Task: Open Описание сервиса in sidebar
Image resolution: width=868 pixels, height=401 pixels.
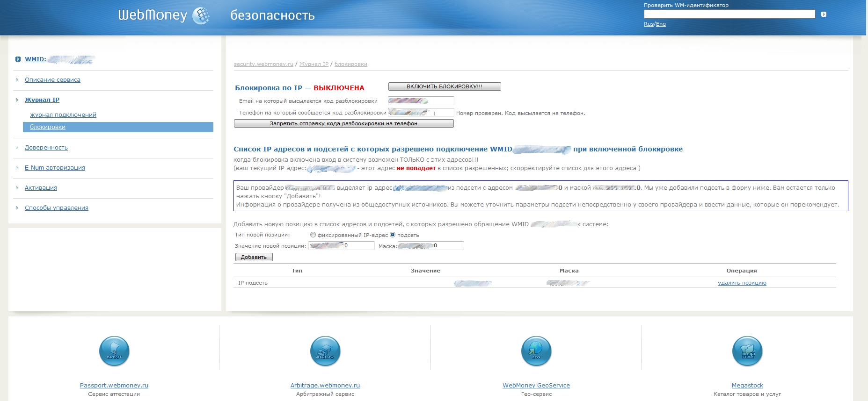Action: (x=52, y=80)
